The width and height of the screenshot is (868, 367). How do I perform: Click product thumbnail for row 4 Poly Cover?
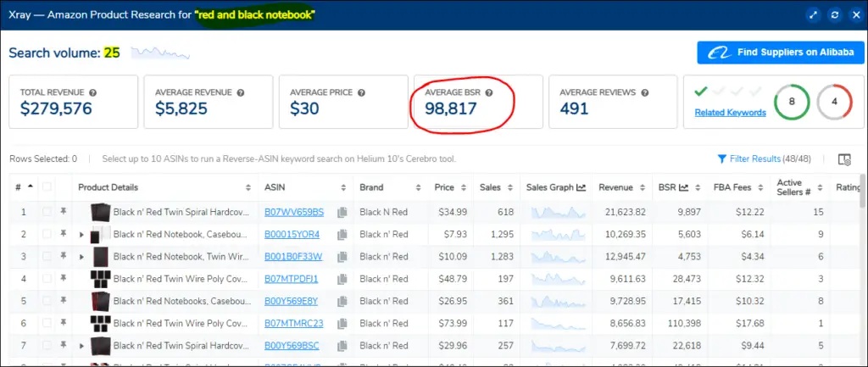[x=101, y=279]
